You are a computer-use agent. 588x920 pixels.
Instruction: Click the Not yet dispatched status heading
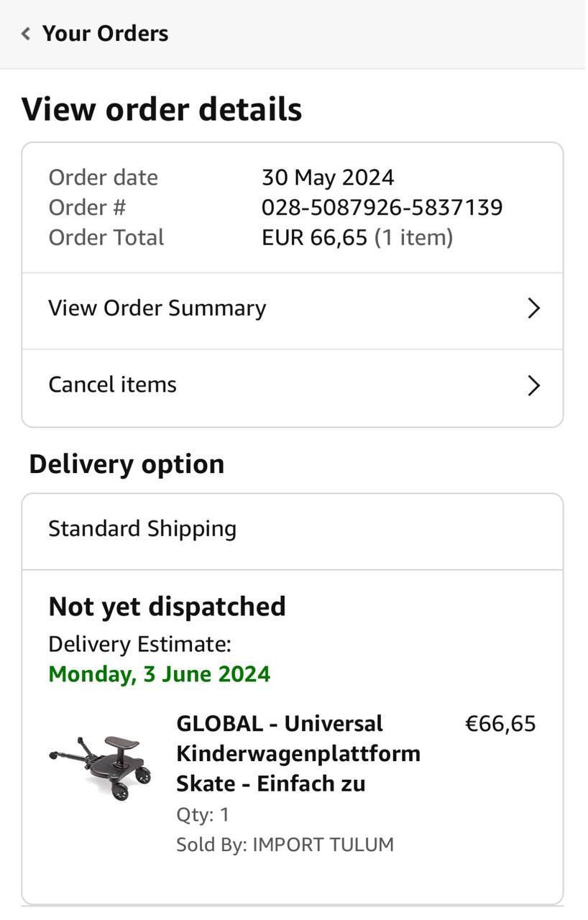click(x=167, y=607)
